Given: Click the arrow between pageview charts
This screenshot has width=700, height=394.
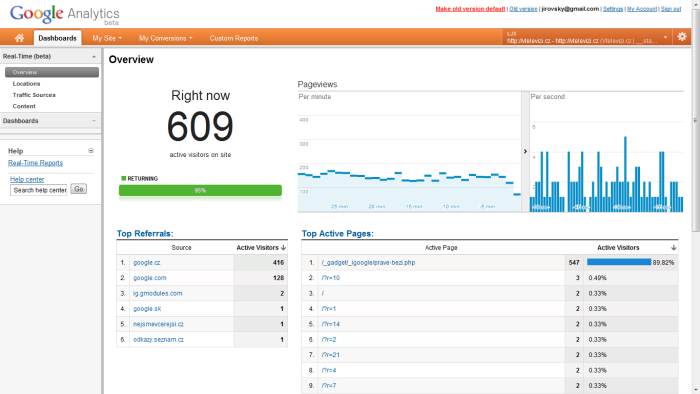Looking at the screenshot, I should pyautogui.click(x=525, y=151).
